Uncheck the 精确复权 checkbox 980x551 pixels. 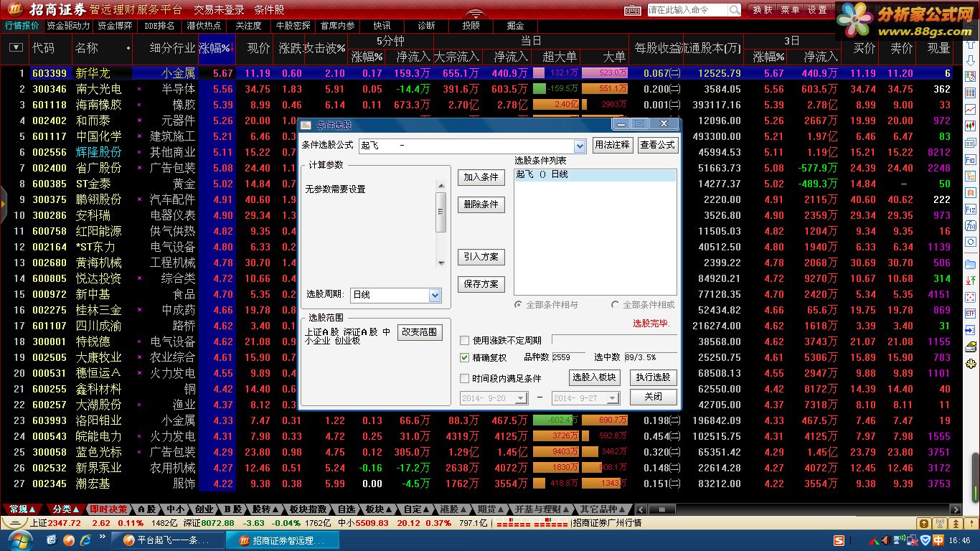[464, 357]
